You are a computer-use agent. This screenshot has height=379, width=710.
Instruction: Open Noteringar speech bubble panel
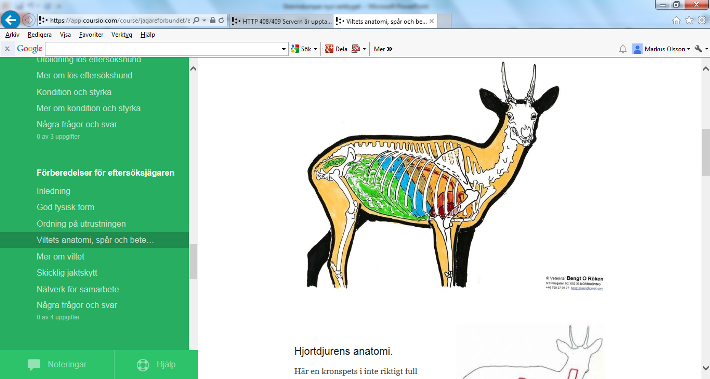click(34, 365)
